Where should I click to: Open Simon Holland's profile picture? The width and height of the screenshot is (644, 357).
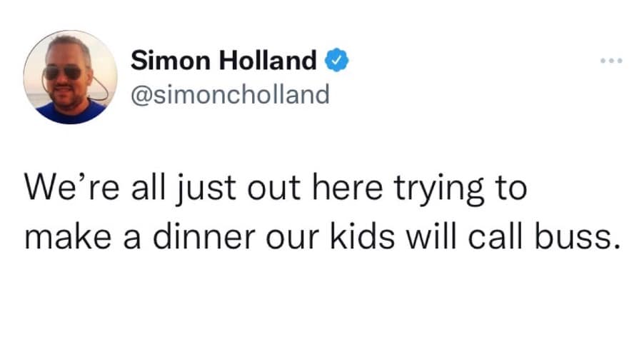pos(70,78)
